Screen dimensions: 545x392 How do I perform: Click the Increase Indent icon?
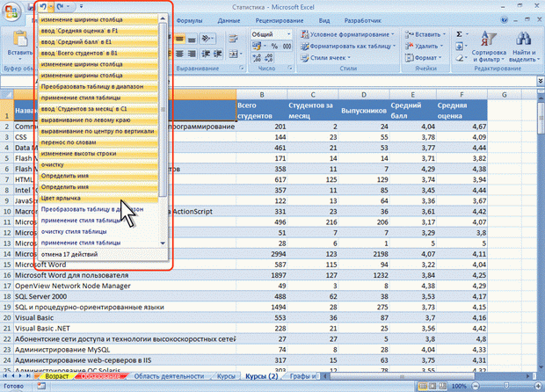[218, 54]
